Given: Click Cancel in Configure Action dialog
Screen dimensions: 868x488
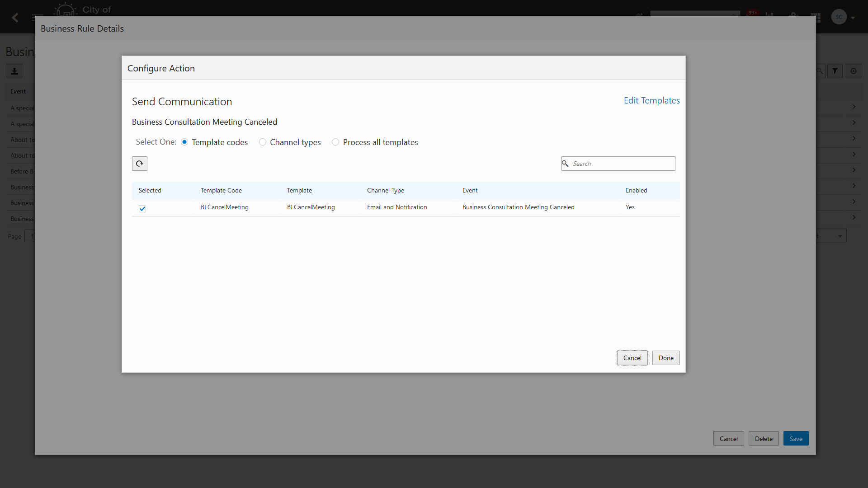Looking at the screenshot, I should [x=632, y=358].
